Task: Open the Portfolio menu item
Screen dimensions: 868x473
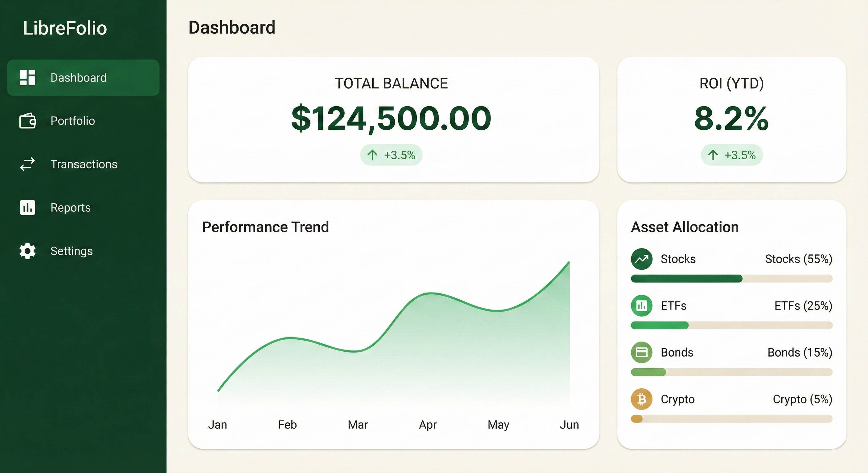Action: tap(83, 120)
